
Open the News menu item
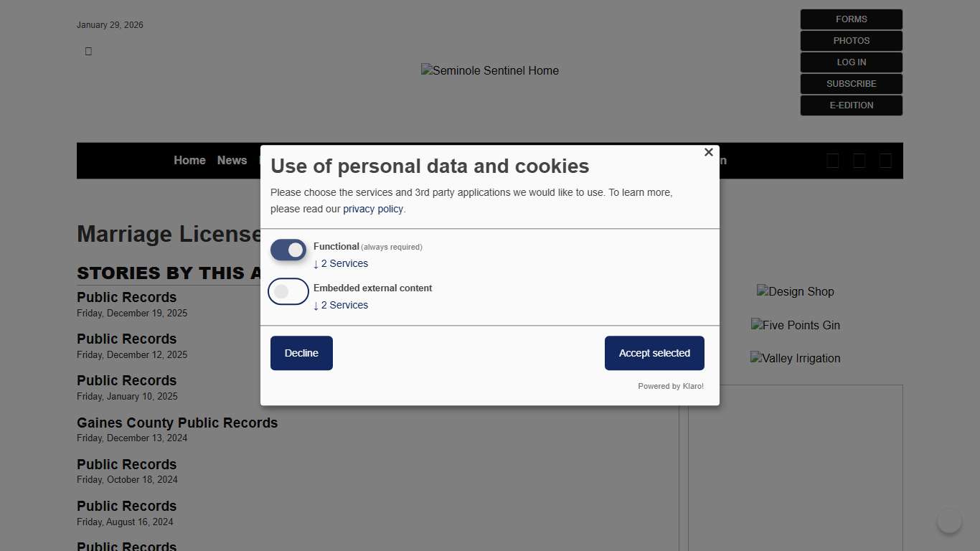[x=232, y=161]
